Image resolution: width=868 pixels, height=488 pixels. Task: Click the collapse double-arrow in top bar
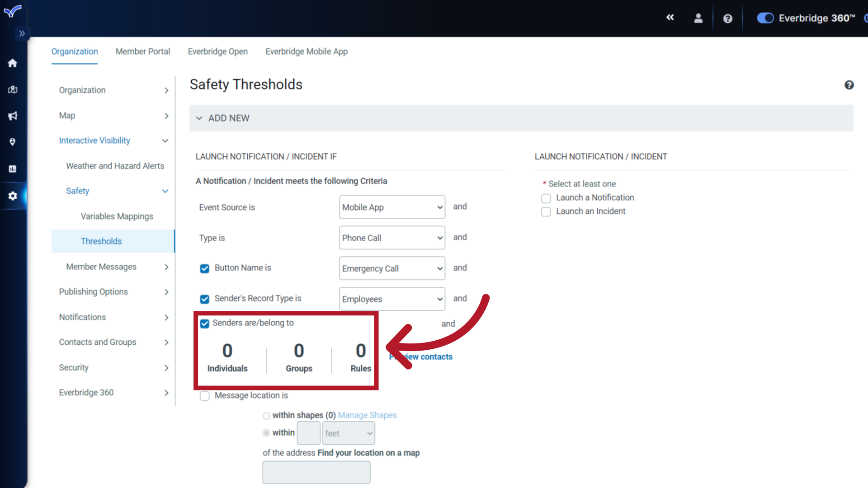point(670,18)
